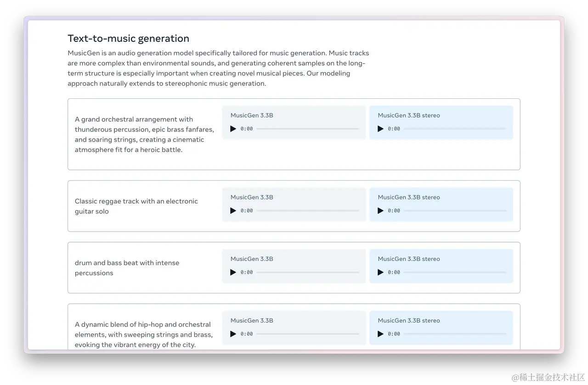Click the "drum and bass beat" prompt text
This screenshot has height=385, width=588.
point(127,268)
